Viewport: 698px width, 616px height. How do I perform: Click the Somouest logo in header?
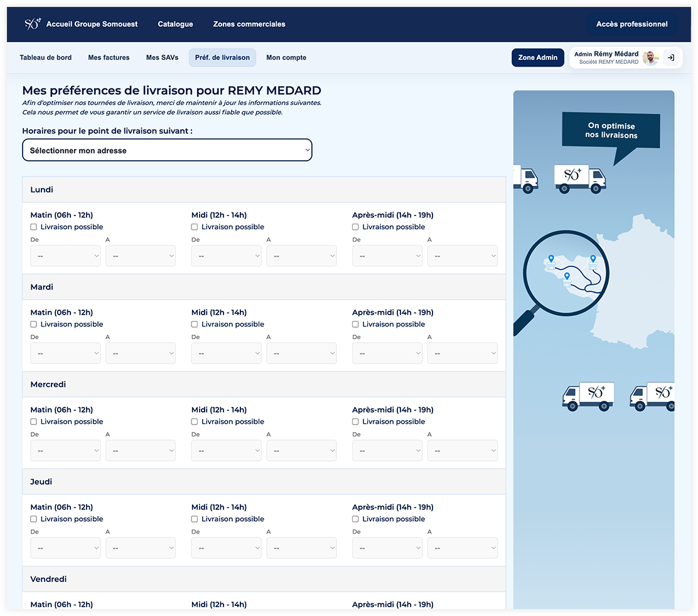click(33, 24)
